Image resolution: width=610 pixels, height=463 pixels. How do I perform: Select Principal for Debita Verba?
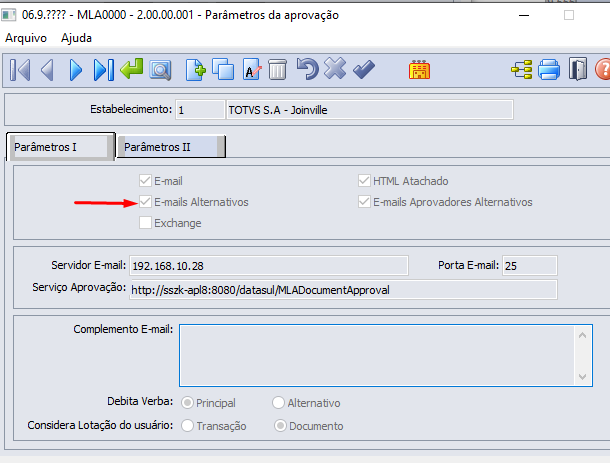tap(187, 403)
